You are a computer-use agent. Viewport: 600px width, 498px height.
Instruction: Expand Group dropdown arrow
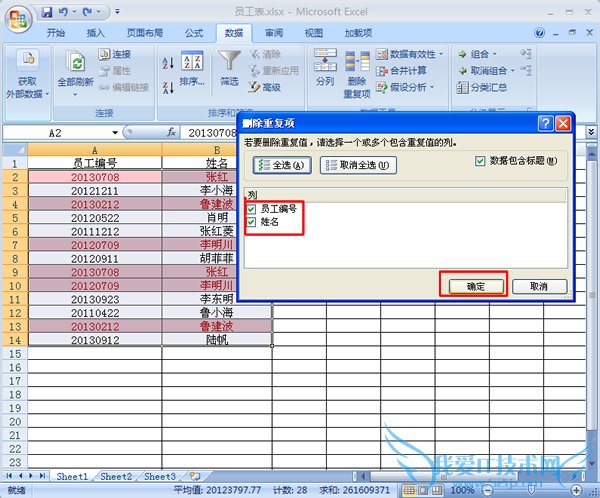coord(494,54)
